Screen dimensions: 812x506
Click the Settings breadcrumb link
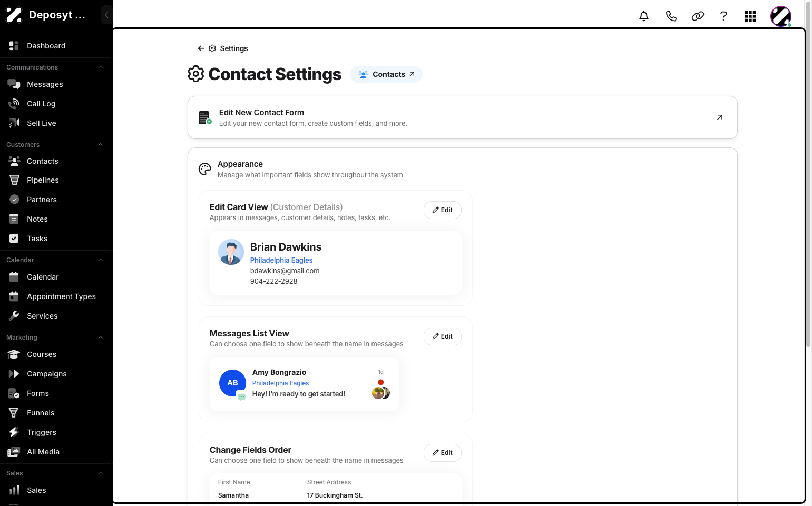233,48
